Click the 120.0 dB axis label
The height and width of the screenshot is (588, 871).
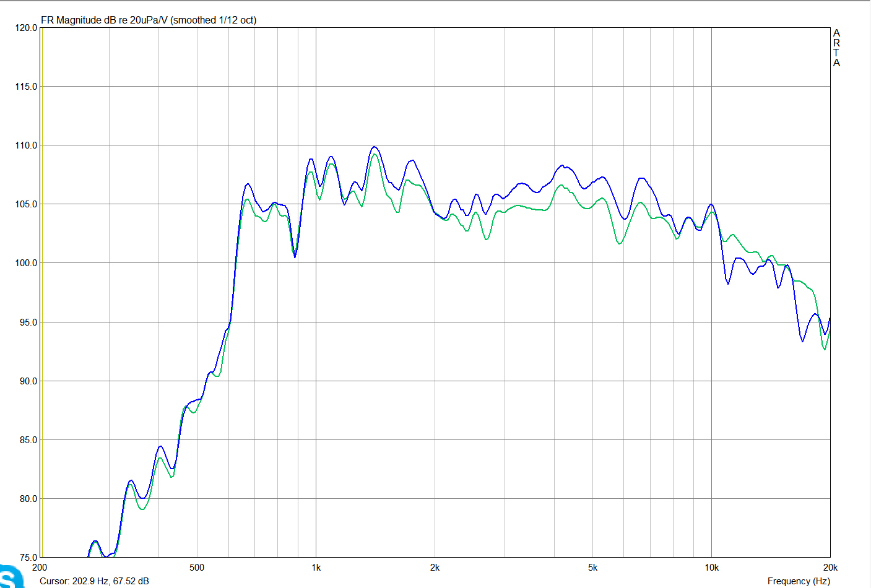pyautogui.click(x=26, y=28)
